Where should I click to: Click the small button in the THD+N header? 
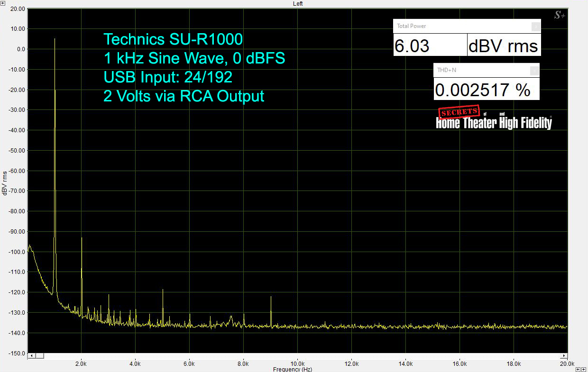[x=534, y=71]
